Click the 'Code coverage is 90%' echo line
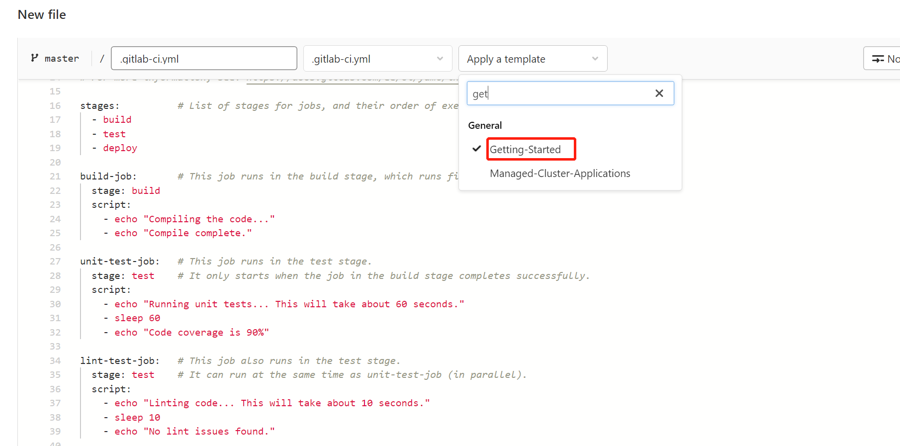The width and height of the screenshot is (900, 446). pos(191,332)
